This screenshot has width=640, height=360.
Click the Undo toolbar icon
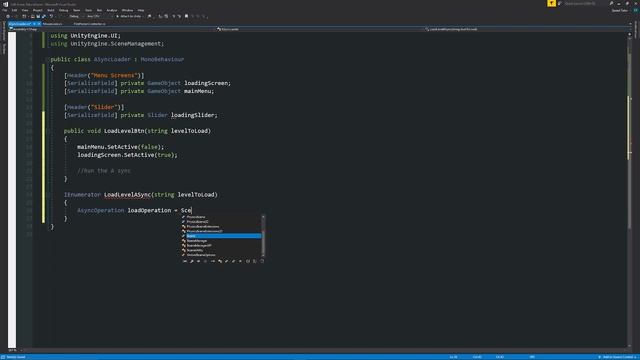pyautogui.click(x=51, y=16)
